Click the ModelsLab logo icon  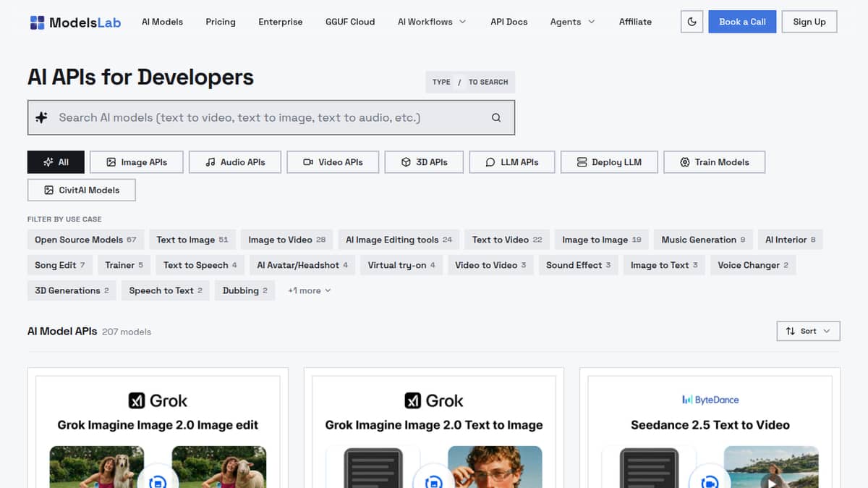[38, 22]
